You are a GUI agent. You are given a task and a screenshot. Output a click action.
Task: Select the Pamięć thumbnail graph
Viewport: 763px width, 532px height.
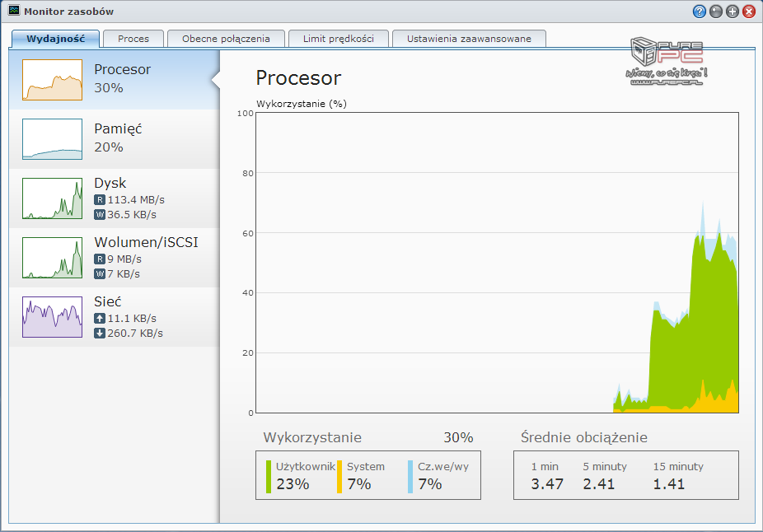[x=52, y=139]
